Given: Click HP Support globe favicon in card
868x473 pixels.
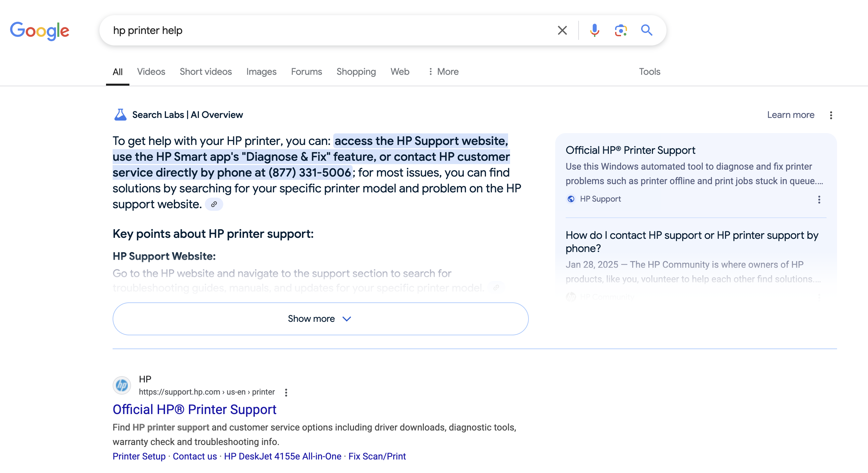Looking at the screenshot, I should pyautogui.click(x=571, y=199).
